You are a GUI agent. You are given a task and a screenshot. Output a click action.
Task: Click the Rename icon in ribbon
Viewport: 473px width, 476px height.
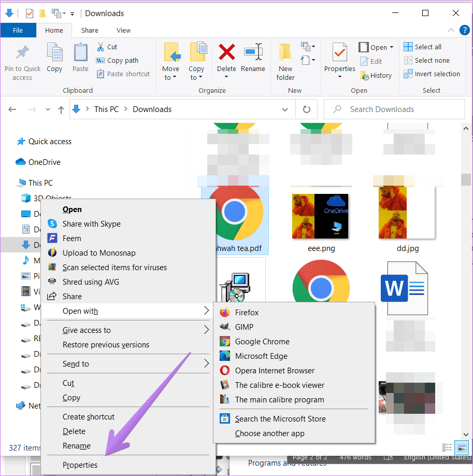point(253,52)
